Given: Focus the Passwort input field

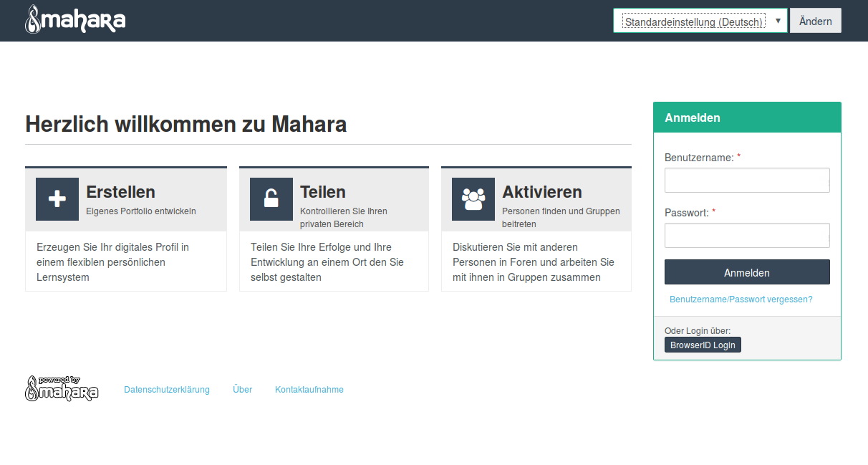Looking at the screenshot, I should pyautogui.click(x=747, y=236).
